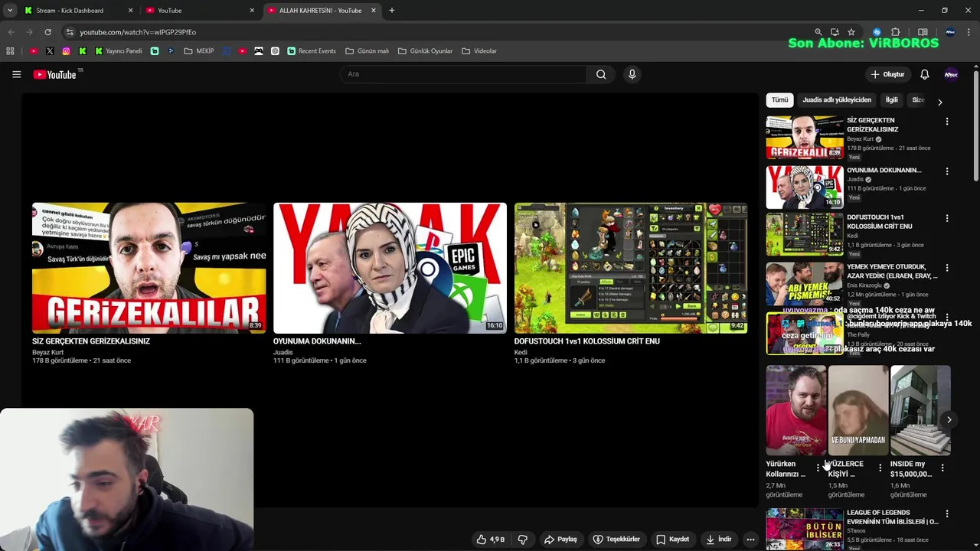This screenshot has height=551, width=980.
Task: Open the Videolar bookmarks folder
Action: coord(479,51)
